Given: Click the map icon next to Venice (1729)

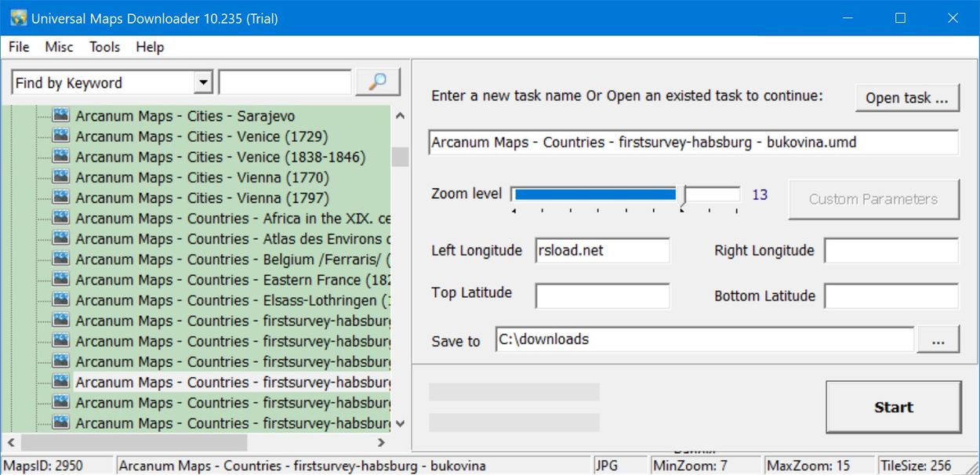Looking at the screenshot, I should (x=60, y=136).
